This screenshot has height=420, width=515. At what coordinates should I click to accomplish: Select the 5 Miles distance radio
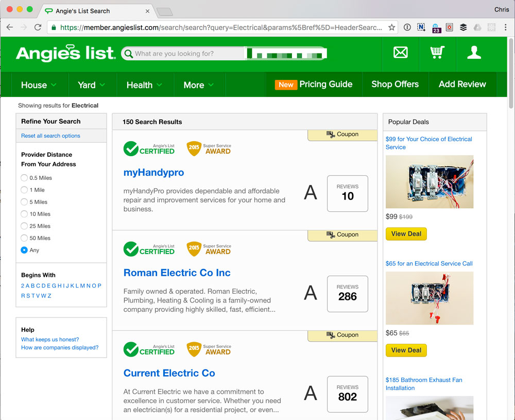click(24, 202)
